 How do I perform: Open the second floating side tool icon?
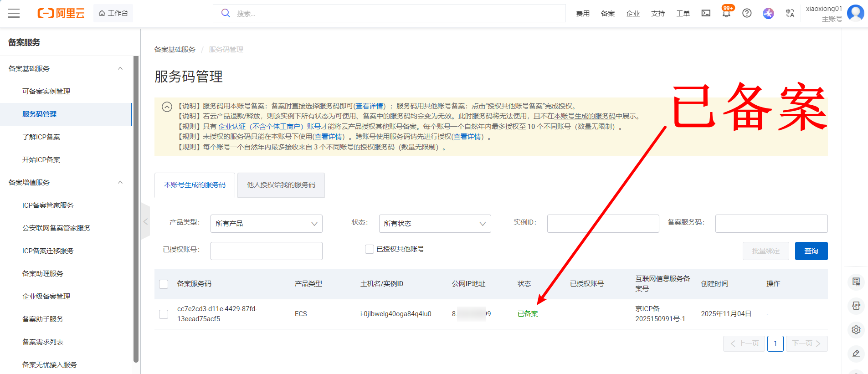[856, 306]
